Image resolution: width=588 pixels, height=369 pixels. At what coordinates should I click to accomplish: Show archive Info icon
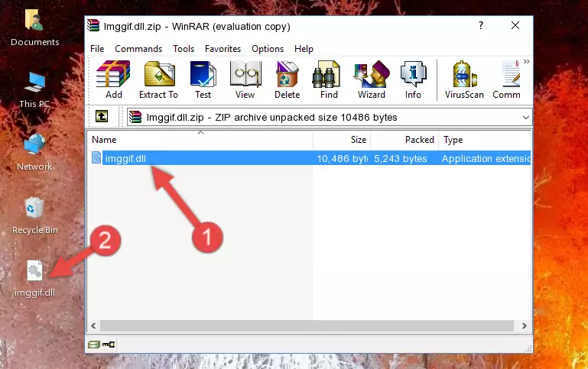point(413,79)
